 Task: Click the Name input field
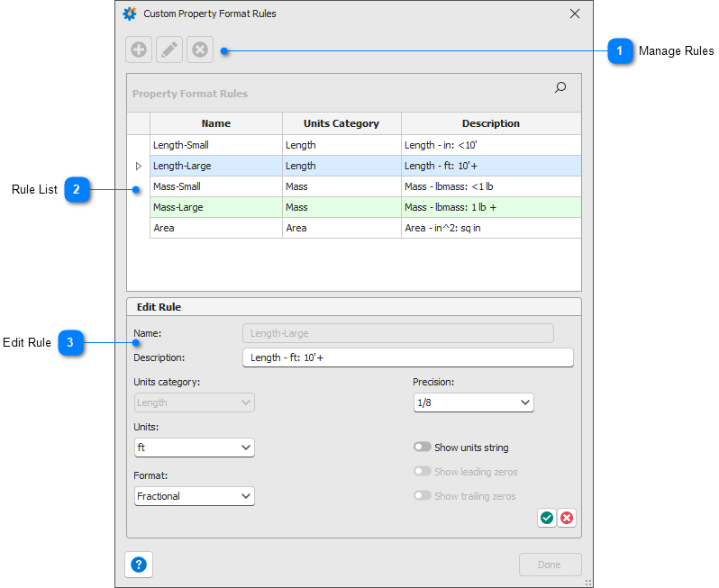click(x=398, y=333)
